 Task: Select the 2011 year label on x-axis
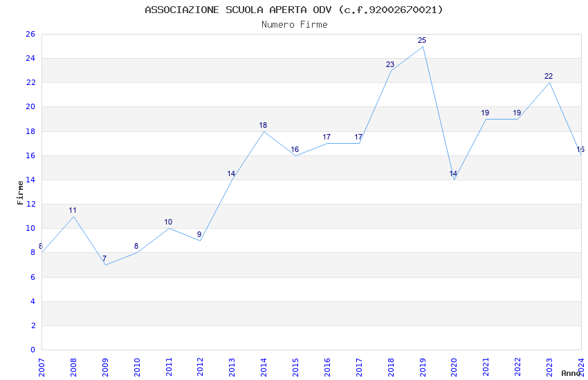(x=169, y=368)
